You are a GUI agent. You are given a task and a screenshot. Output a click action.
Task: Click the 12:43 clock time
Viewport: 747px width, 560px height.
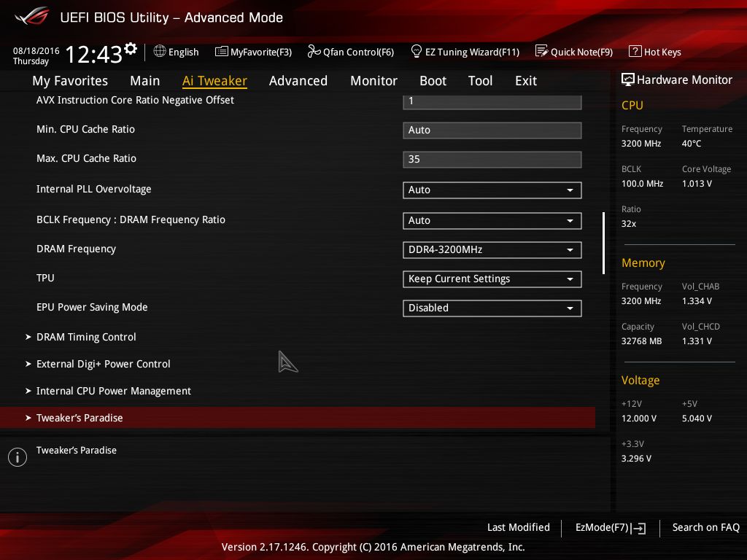coord(94,54)
